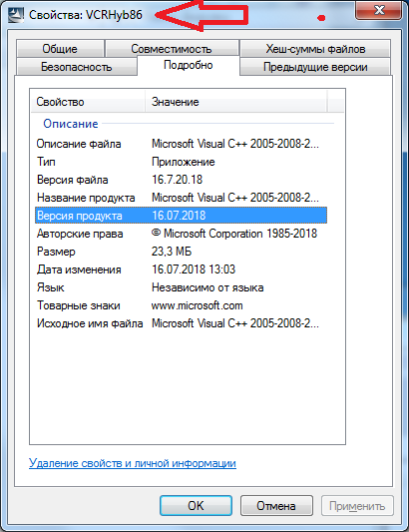The image size is (409, 532).
Task: Click the value 23,3 МБ
Action: [x=172, y=252]
